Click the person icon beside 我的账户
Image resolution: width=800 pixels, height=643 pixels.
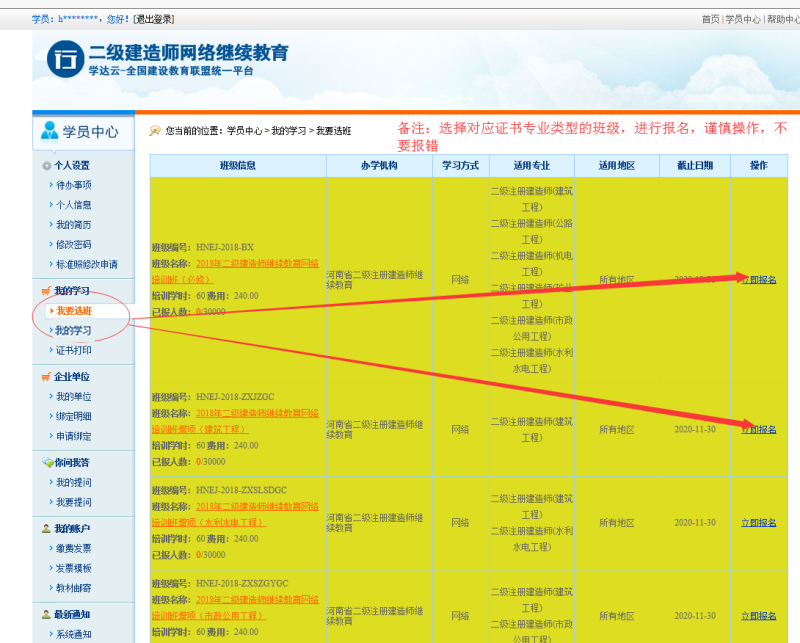46,528
